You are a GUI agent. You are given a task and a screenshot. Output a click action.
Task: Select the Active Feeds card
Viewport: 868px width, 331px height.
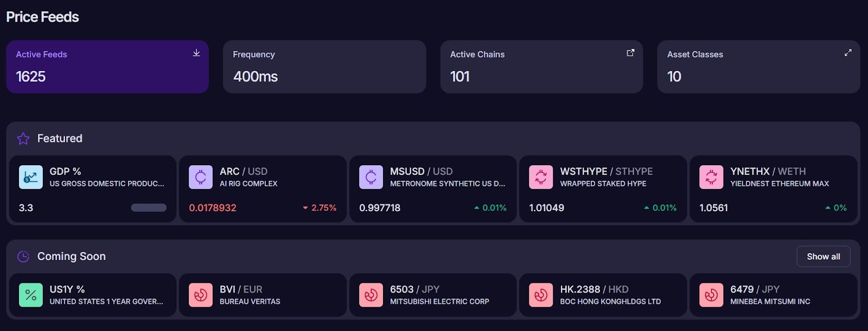[107, 67]
